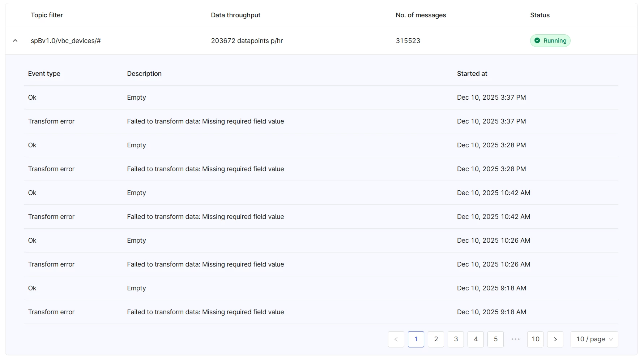This screenshot has width=644, height=359.
Task: Click the green Running status check icon
Action: (537, 41)
